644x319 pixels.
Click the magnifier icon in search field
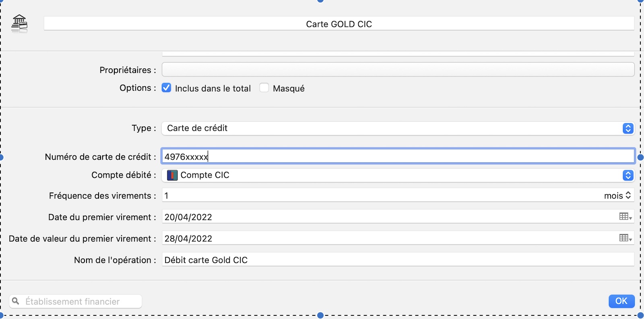[16, 301]
